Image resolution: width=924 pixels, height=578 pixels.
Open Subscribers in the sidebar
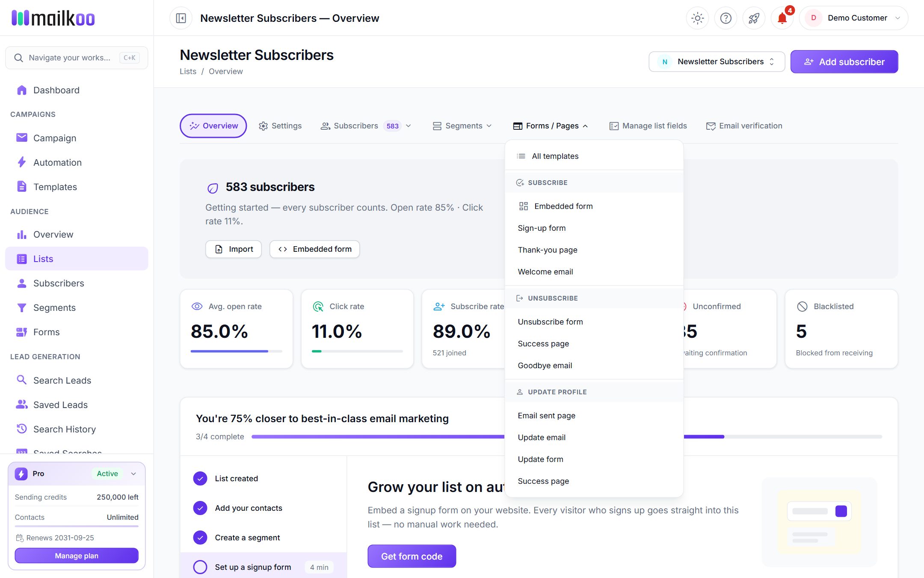point(77,283)
